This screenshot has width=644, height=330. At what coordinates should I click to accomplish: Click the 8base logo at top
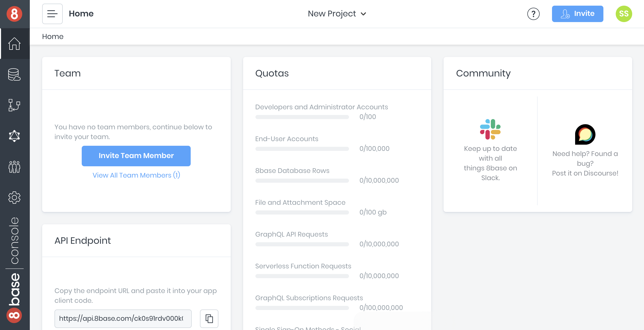point(14,14)
